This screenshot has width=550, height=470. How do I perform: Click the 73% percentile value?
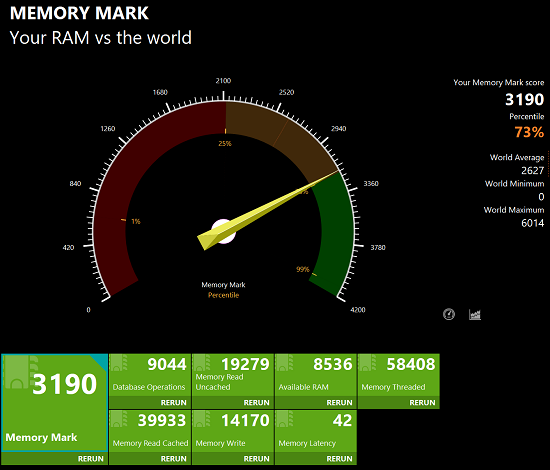pos(529,132)
